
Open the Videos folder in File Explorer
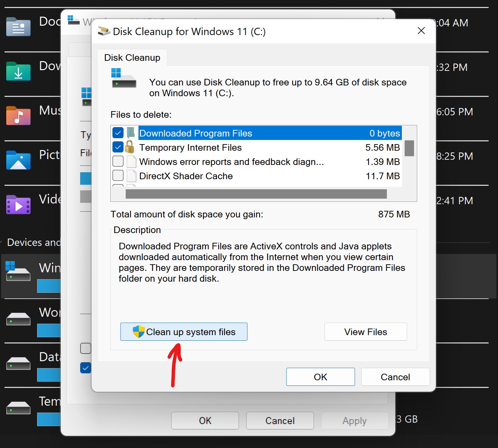[x=18, y=205]
